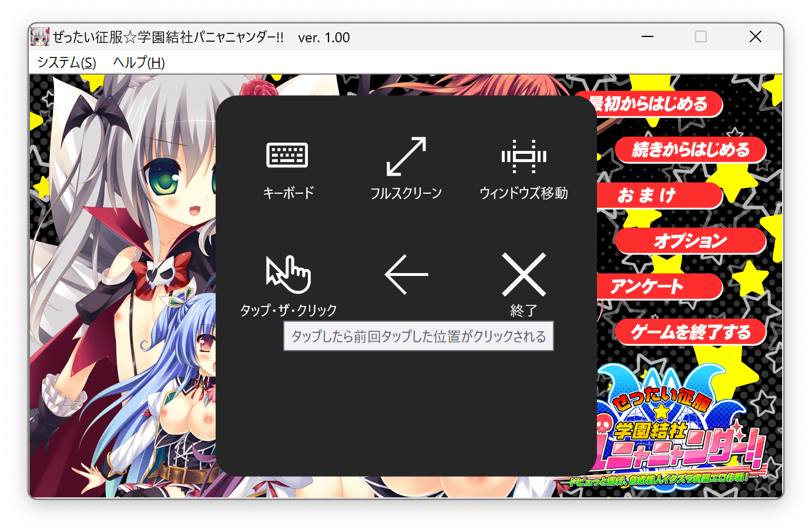The image size is (812, 532).
Task: Quit the game with ゲームを終了する
Action: pyautogui.click(x=690, y=332)
